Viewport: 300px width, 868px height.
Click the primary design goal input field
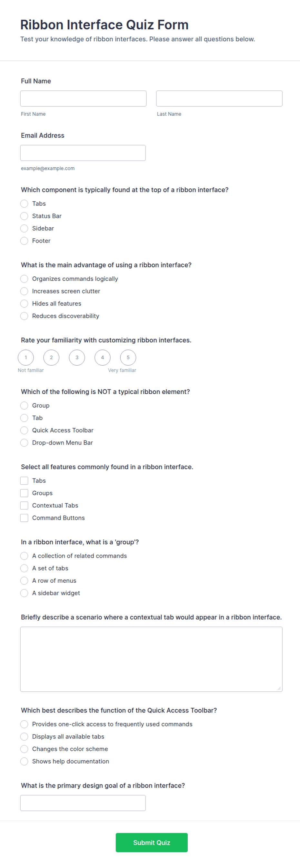[x=83, y=803]
